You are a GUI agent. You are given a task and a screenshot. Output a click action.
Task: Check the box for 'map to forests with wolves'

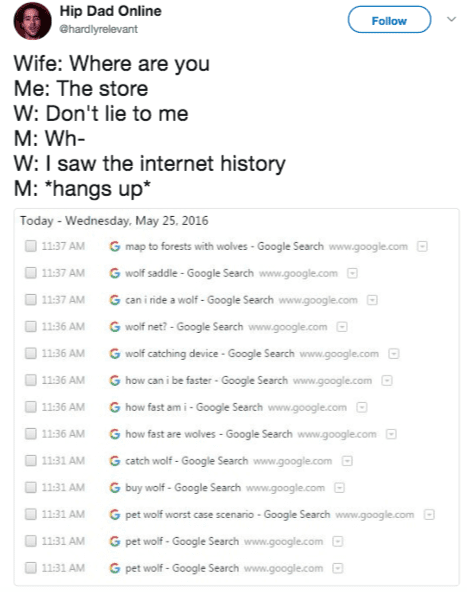(x=31, y=246)
